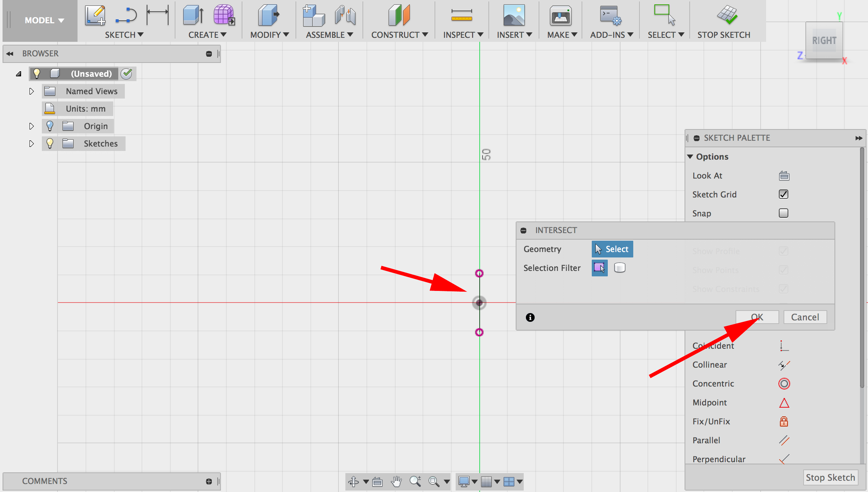
Task: Click the RIGHT face of view cube
Action: (x=824, y=40)
